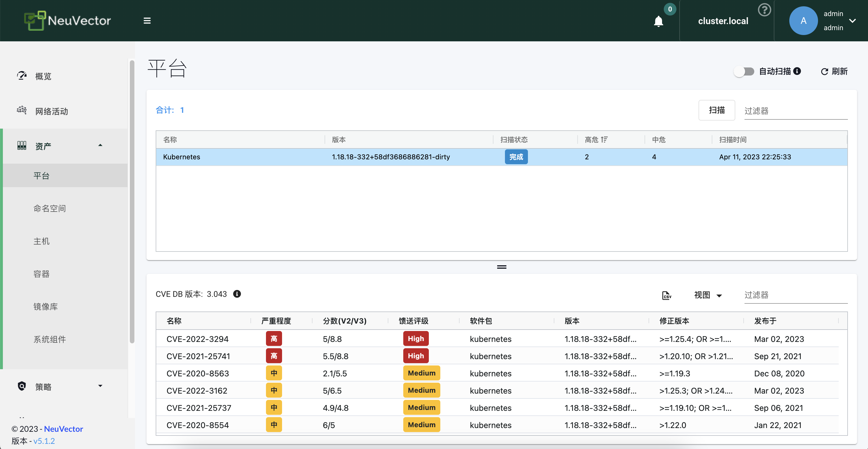Click the info icon beside 自动扫描
The width and height of the screenshot is (868, 449).
[797, 71]
